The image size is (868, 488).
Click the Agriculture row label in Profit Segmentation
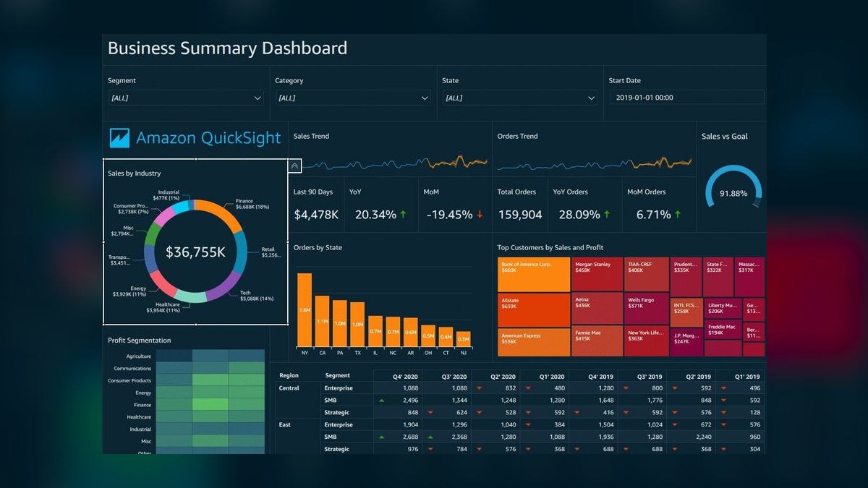tap(139, 356)
